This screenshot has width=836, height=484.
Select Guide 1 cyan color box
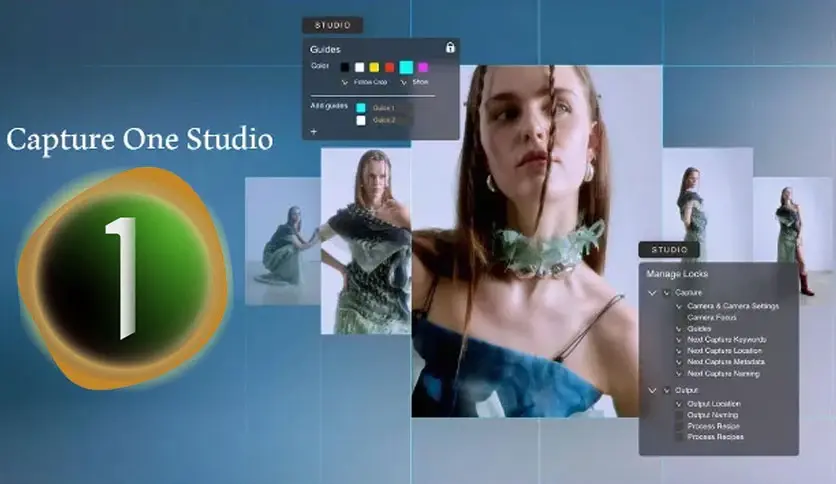click(361, 108)
